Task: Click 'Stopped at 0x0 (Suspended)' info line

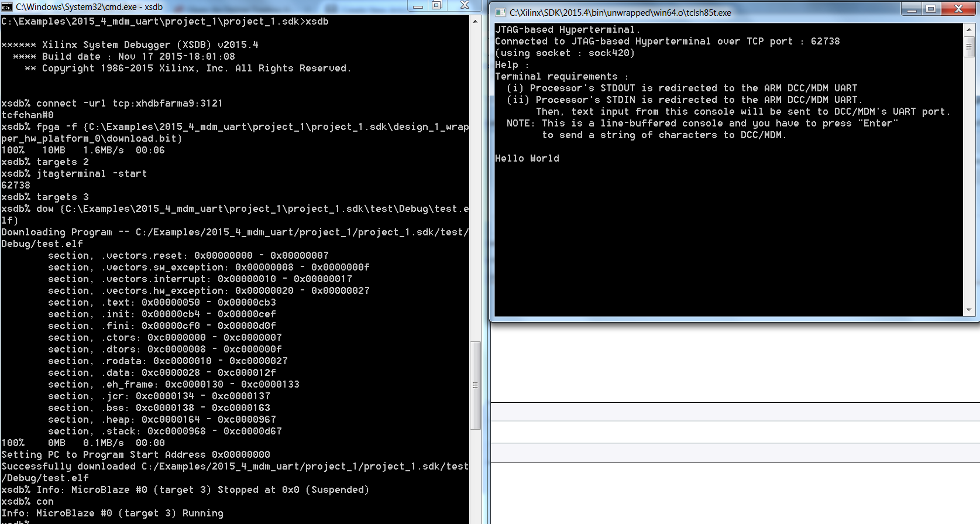Action: click(185, 489)
